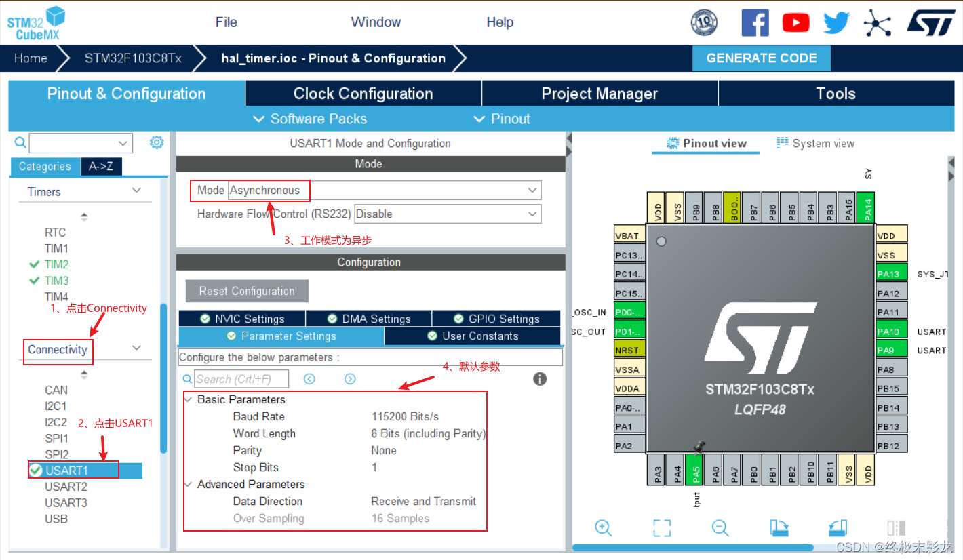Click the Reset Configuration button

click(x=247, y=291)
